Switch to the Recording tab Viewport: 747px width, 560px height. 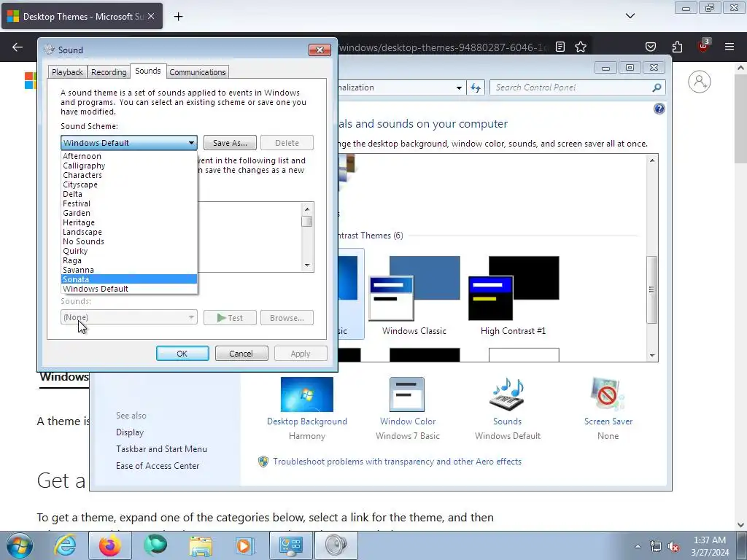coord(109,72)
